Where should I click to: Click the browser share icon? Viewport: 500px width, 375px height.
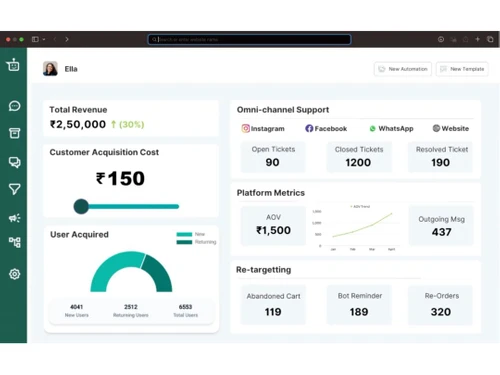(x=465, y=39)
